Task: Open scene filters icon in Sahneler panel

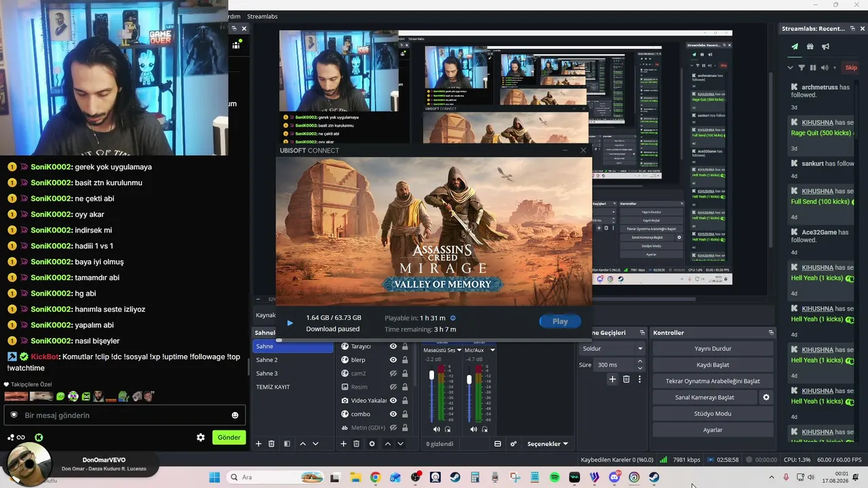Action: coord(287,444)
